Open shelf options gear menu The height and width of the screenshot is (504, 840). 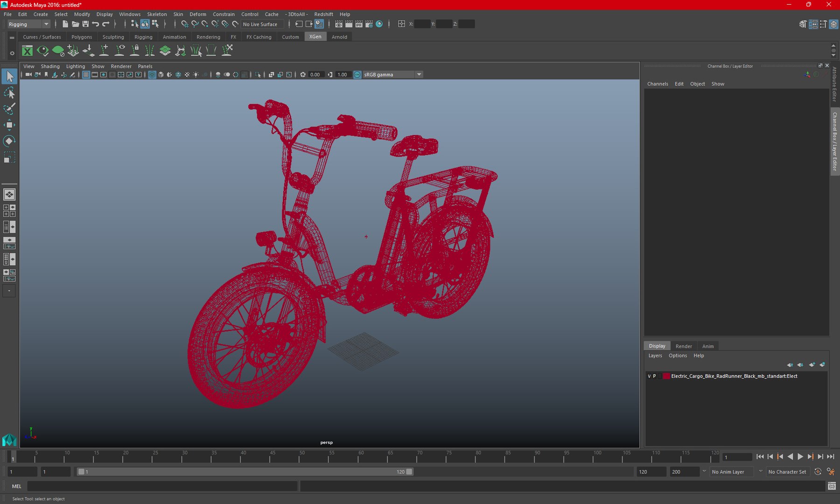coord(12,53)
